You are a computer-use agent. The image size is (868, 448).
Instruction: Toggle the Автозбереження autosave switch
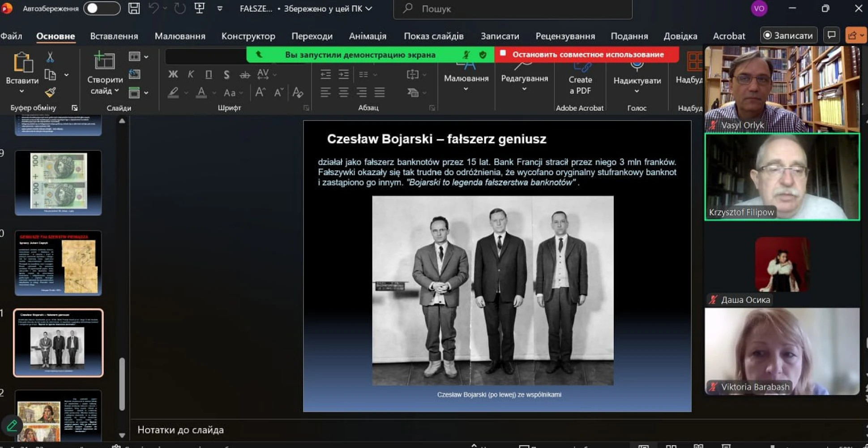[102, 9]
